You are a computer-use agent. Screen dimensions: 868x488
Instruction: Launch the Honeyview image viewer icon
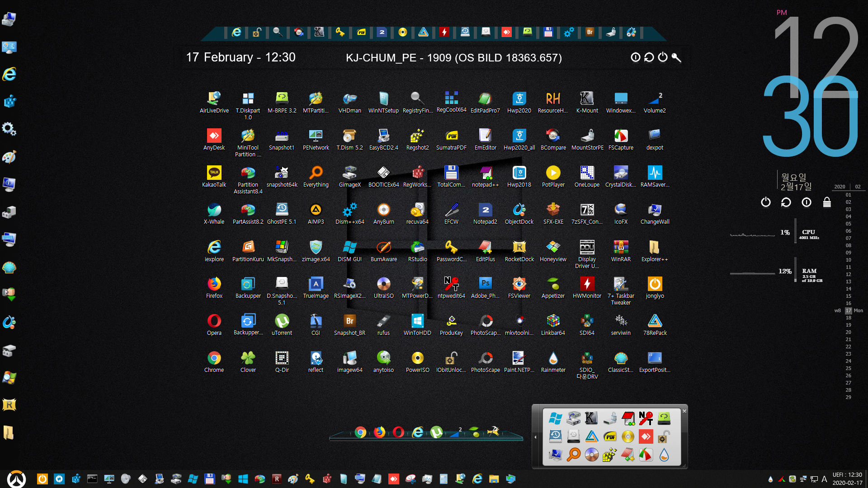pos(553,251)
